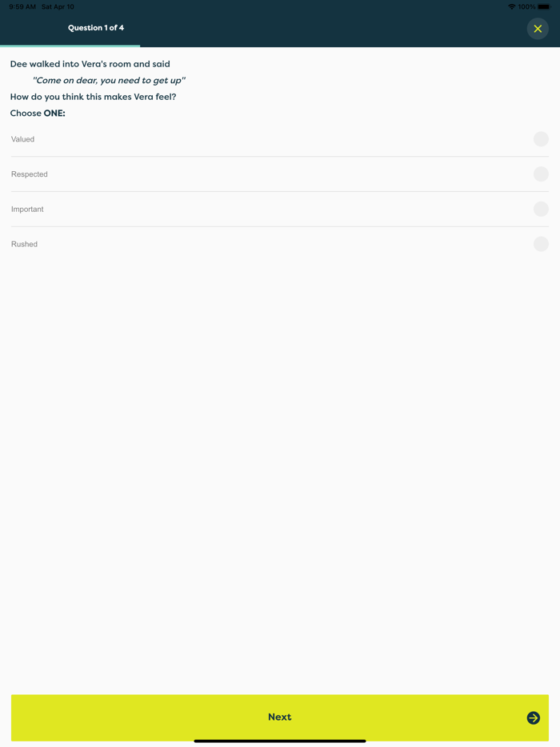Tap the arrow icon inside Next button
The image size is (560, 747).
click(x=534, y=717)
